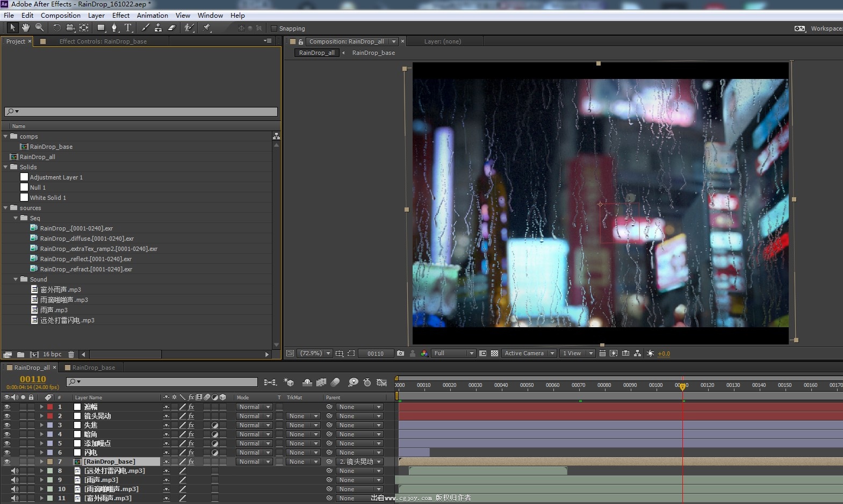Select the Clone Stamp tool
Viewport: 843px width, 504px height.
click(158, 28)
